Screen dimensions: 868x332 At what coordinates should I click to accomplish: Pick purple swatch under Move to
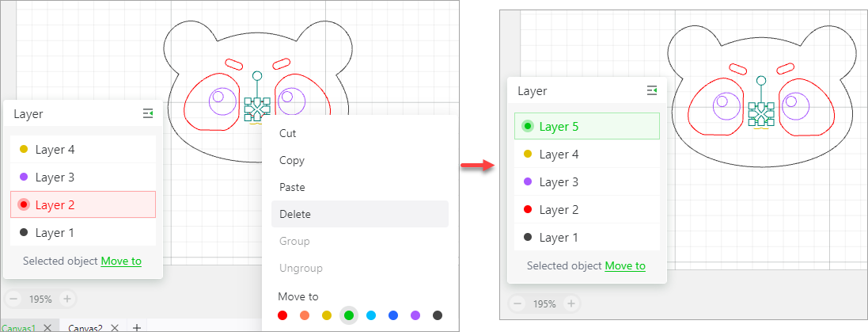click(x=415, y=315)
